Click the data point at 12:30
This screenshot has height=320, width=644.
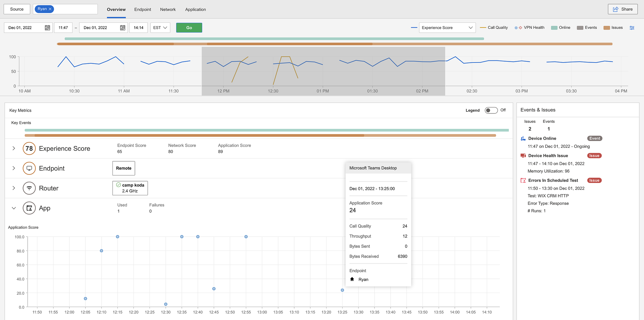point(166,304)
